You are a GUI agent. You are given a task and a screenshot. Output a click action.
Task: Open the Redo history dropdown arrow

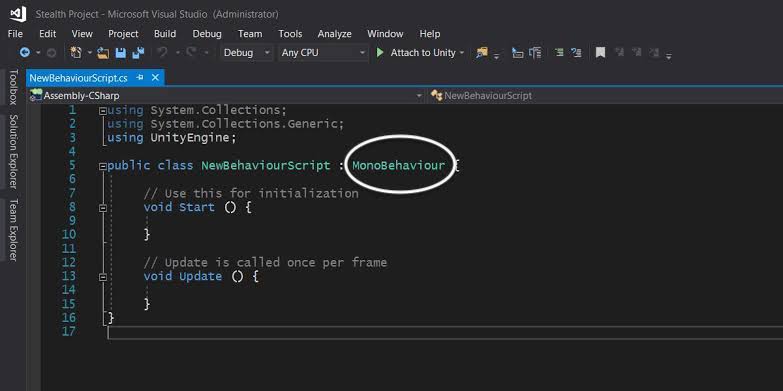[x=206, y=52]
